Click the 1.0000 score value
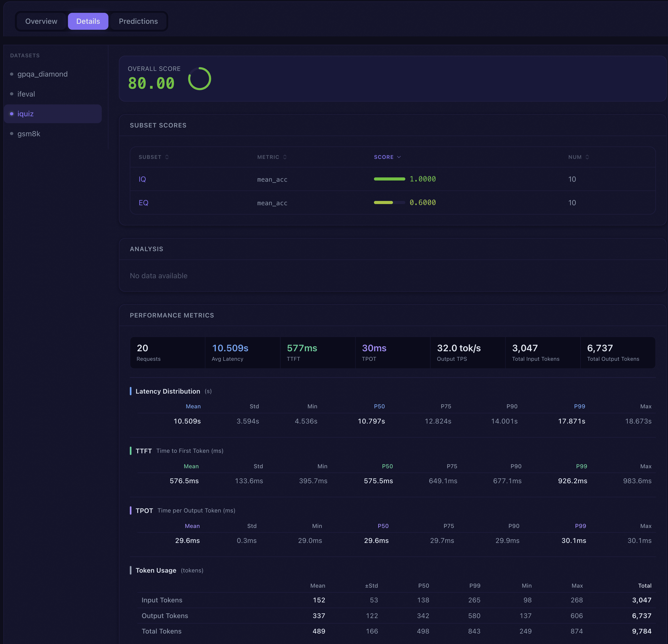Image resolution: width=668 pixels, height=644 pixels. click(x=423, y=179)
